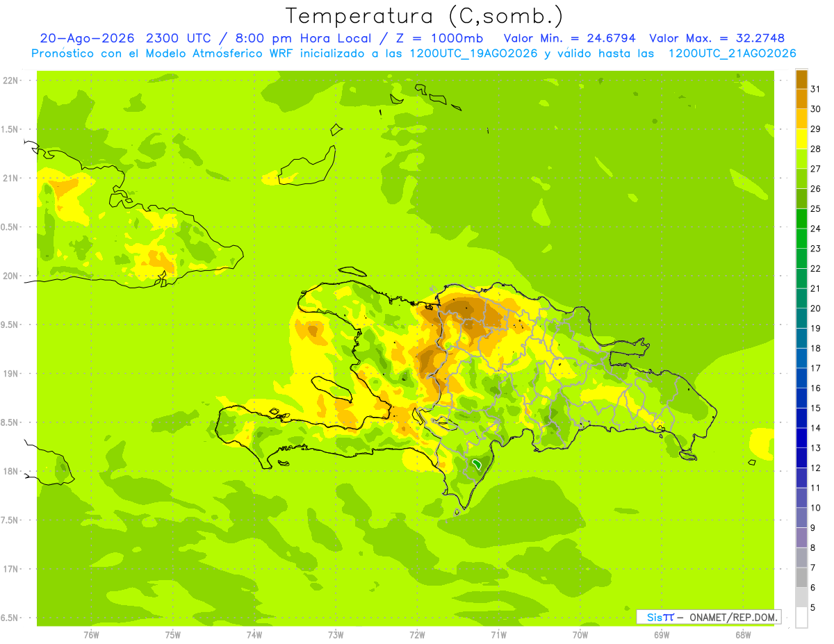Select the date text "20-Ago-2026"
The height and width of the screenshot is (644, 834).
[x=87, y=38]
